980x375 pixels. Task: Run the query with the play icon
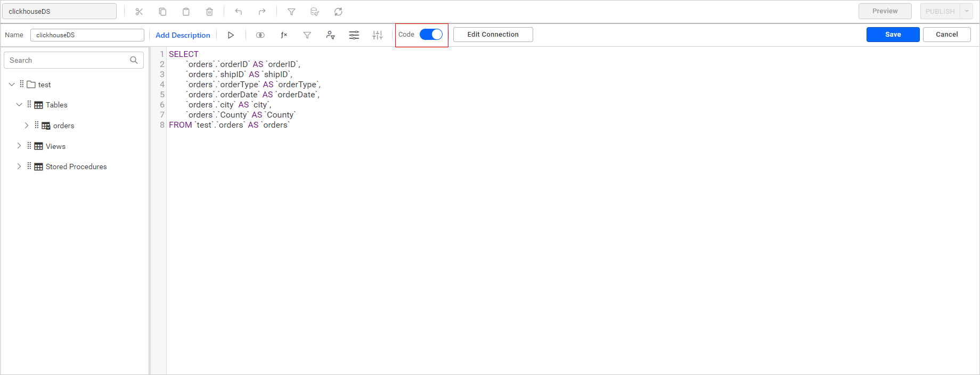[x=231, y=35]
